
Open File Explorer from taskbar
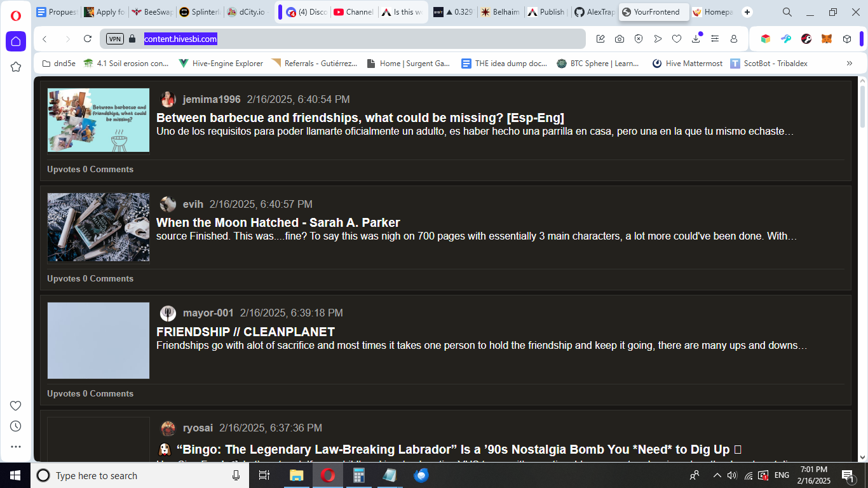(296, 475)
